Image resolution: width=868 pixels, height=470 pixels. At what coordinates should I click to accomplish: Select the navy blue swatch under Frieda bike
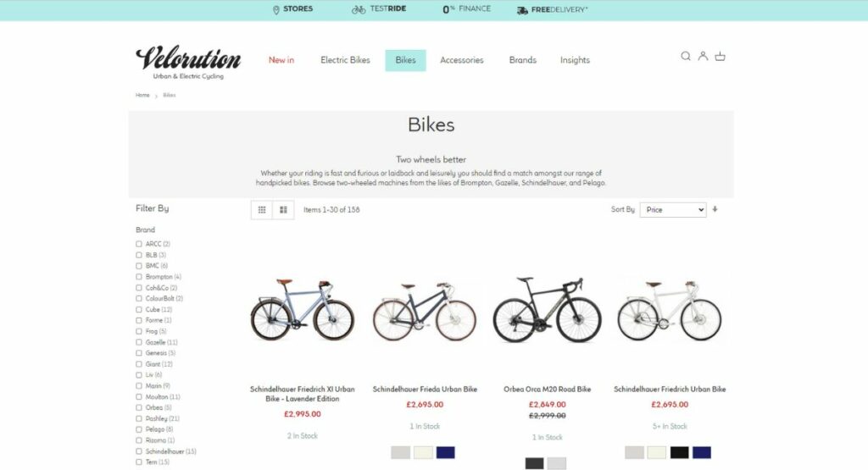(x=446, y=452)
